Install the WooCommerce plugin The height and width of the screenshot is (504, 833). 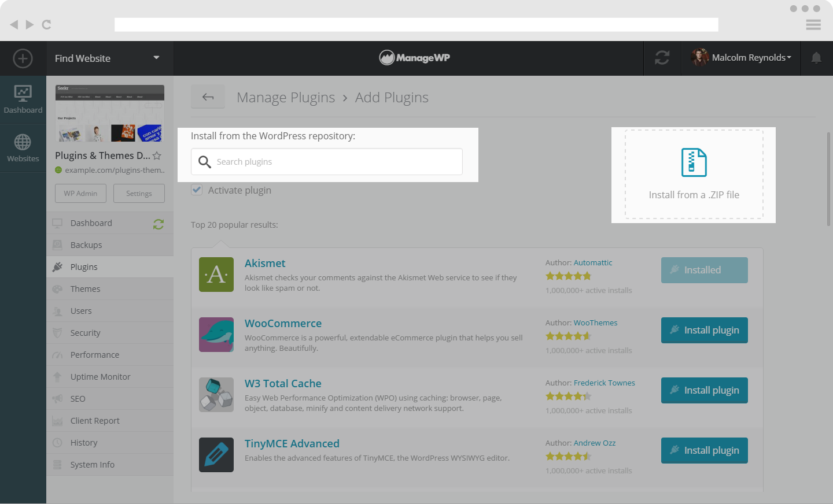pos(704,330)
